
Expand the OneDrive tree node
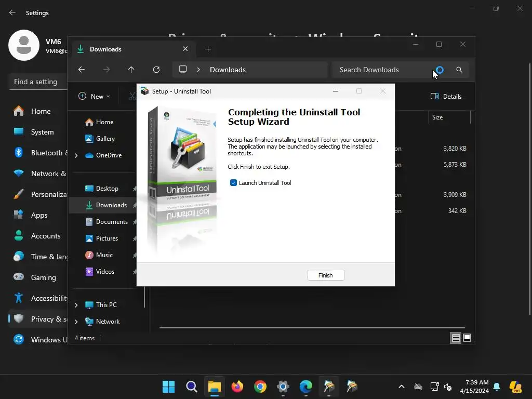76,155
